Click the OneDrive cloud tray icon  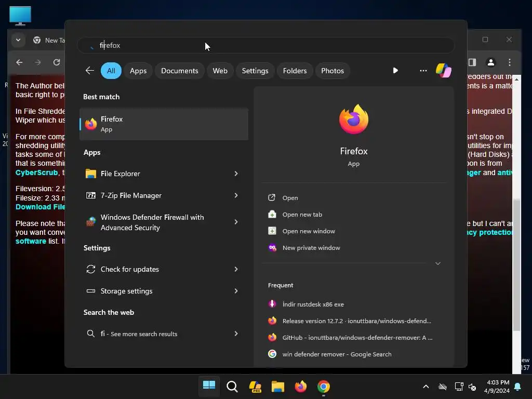pyautogui.click(x=443, y=387)
